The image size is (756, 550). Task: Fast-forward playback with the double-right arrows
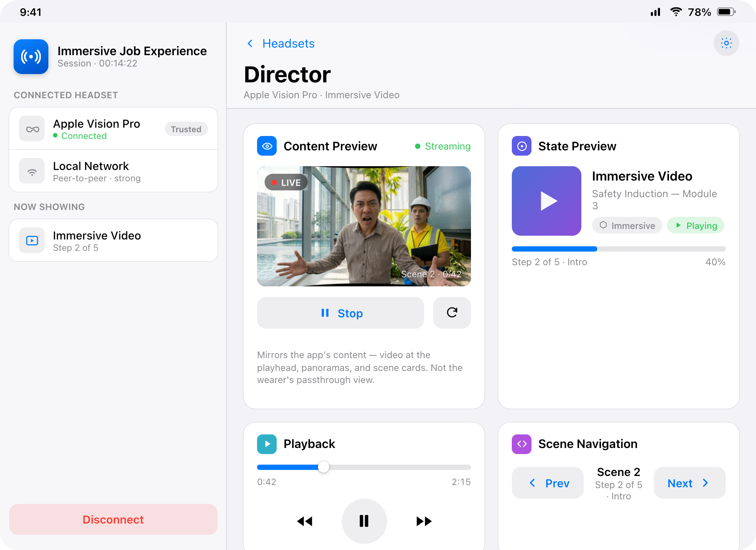click(424, 521)
